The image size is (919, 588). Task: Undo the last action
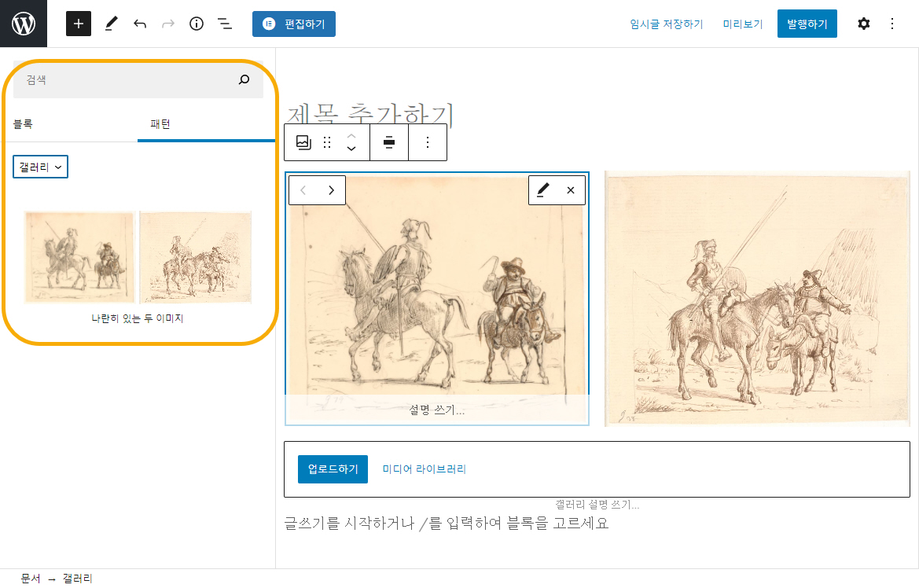coord(139,24)
